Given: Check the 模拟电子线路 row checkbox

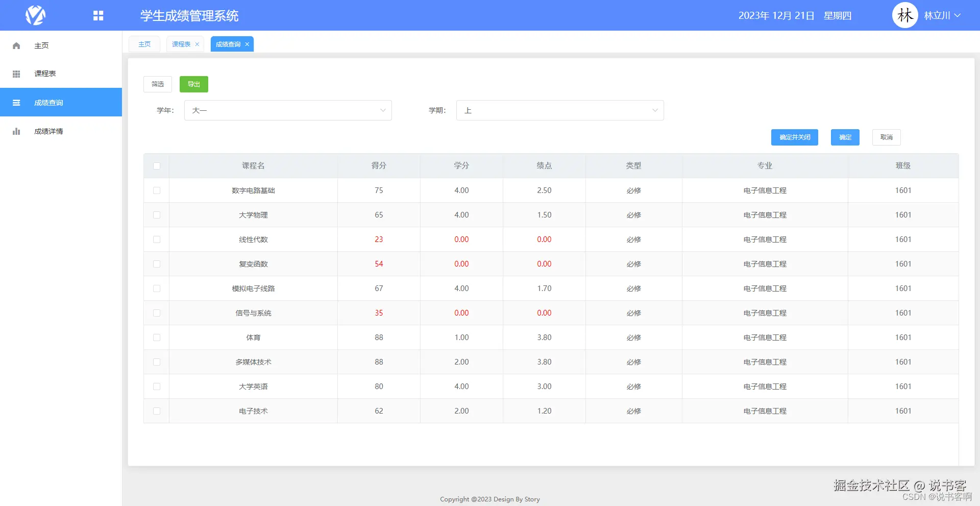Looking at the screenshot, I should click(157, 288).
